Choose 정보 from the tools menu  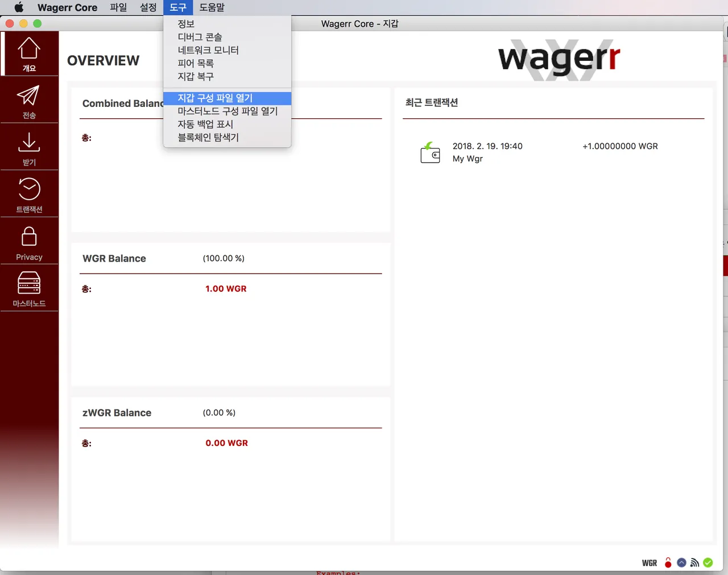point(227,24)
